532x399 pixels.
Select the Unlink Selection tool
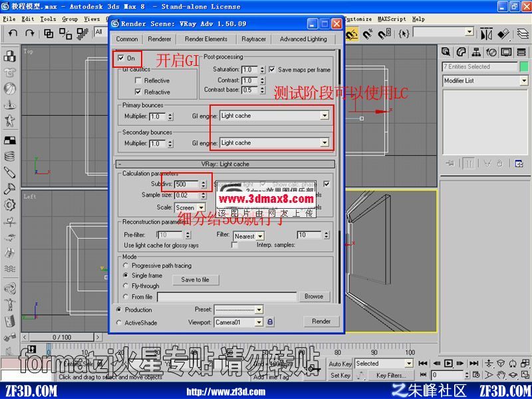[65, 33]
